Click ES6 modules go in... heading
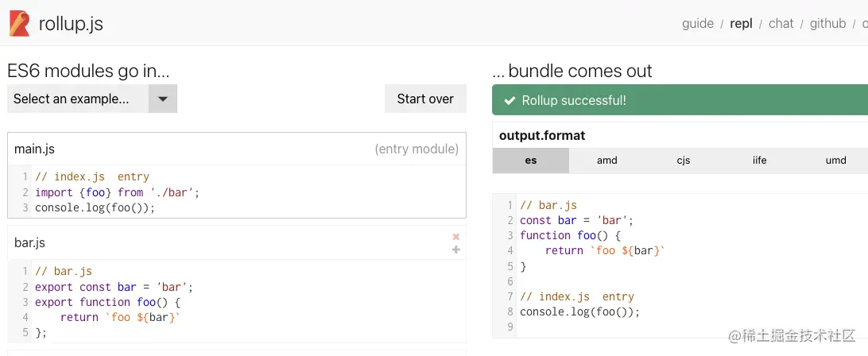The width and height of the screenshot is (868, 356). point(88,71)
